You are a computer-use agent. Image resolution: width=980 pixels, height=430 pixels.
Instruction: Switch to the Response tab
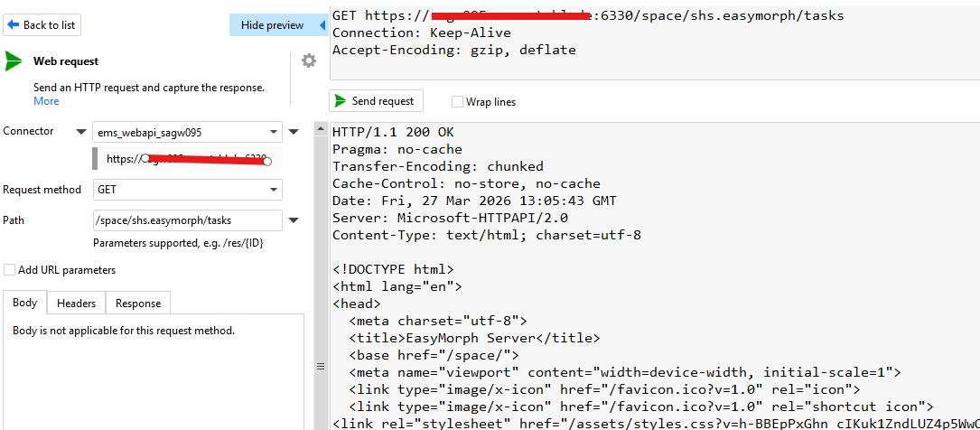[x=137, y=304]
